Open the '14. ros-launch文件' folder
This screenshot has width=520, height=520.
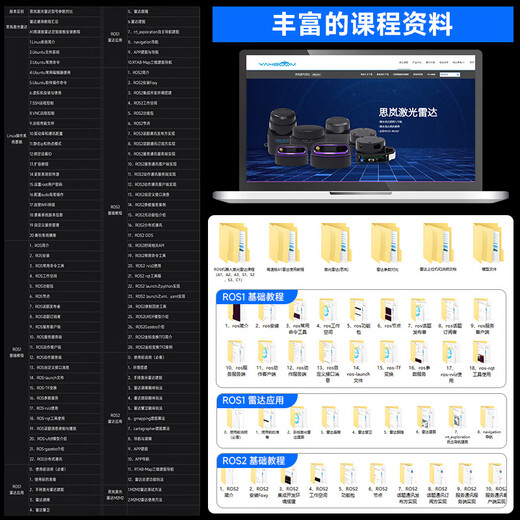[358, 361]
